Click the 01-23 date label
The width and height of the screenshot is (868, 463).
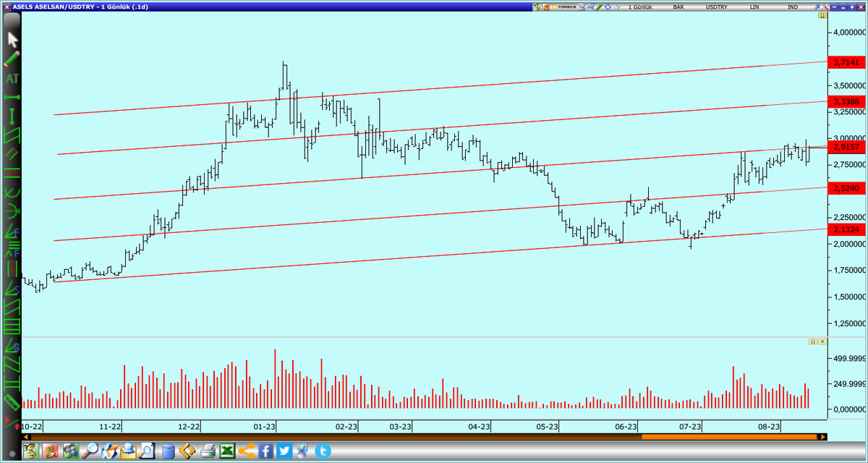click(265, 427)
